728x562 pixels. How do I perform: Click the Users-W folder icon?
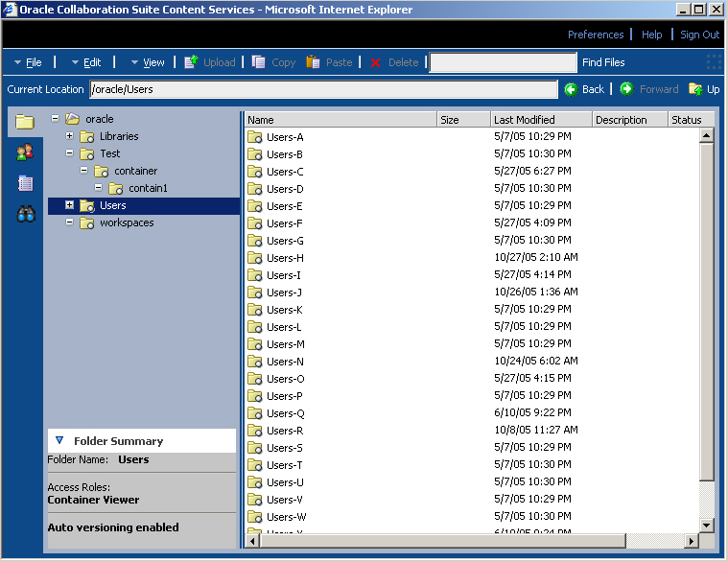(x=255, y=517)
